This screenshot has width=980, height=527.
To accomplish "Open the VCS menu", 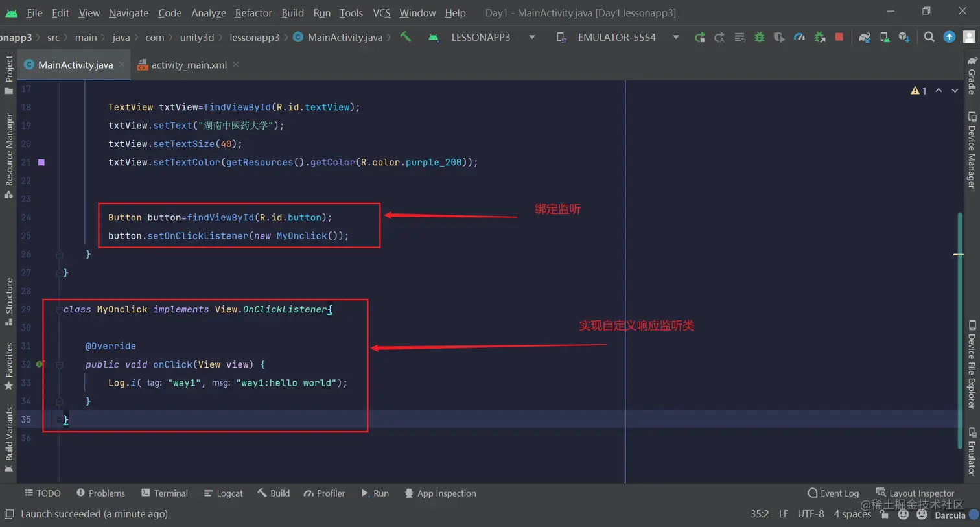I will (x=382, y=12).
